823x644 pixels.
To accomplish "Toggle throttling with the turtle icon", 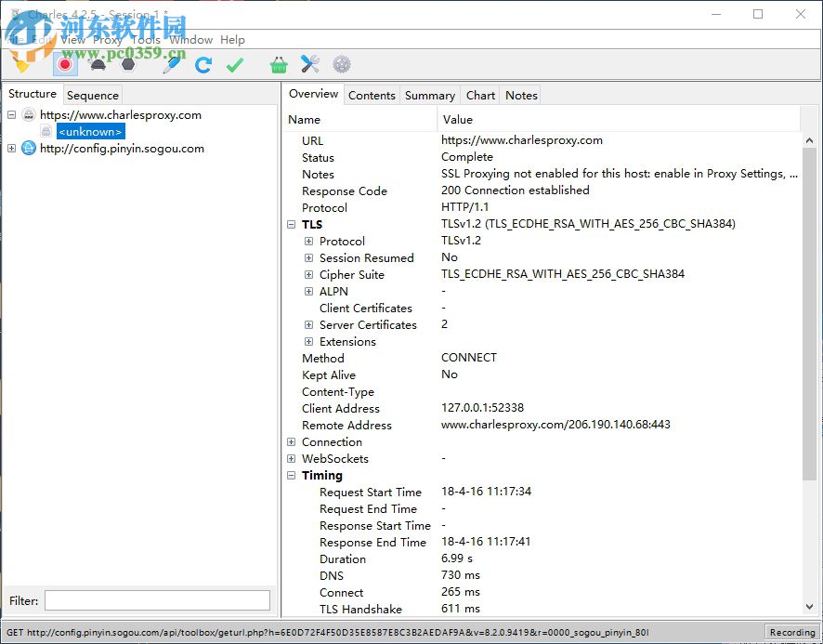I will 97,64.
